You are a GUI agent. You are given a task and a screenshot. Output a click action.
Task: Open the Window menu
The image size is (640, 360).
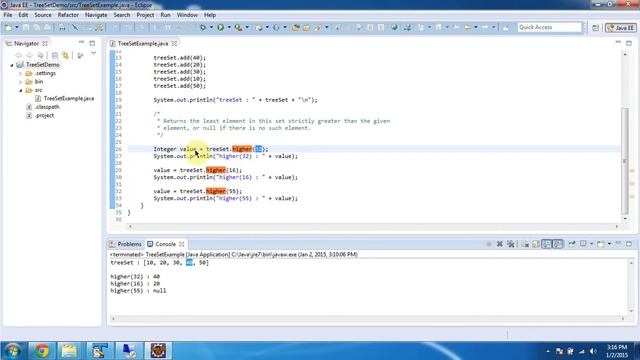coord(187,15)
